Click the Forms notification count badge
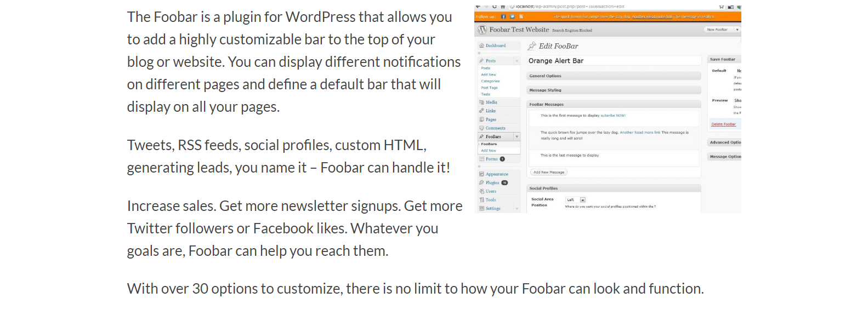Screen dimensions: 868x315 click(x=502, y=159)
